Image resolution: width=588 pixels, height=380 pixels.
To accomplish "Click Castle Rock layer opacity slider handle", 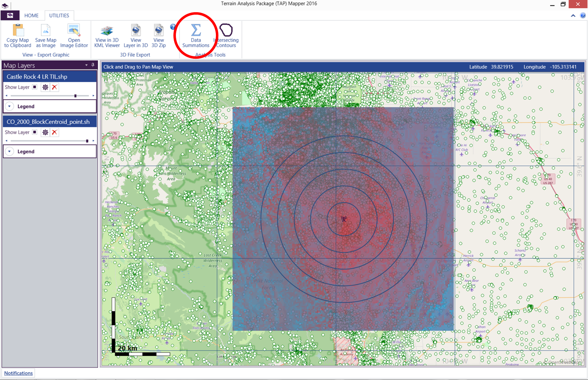I will (75, 96).
